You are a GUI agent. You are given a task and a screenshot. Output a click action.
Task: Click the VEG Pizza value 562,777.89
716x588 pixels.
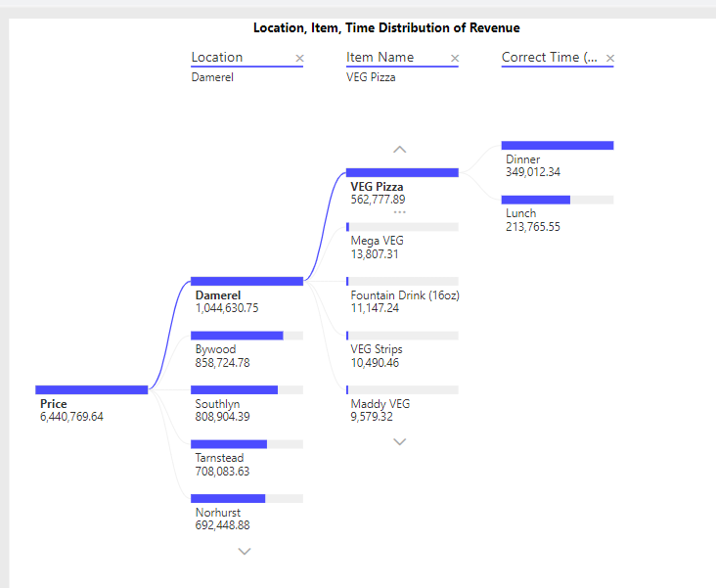379,200
